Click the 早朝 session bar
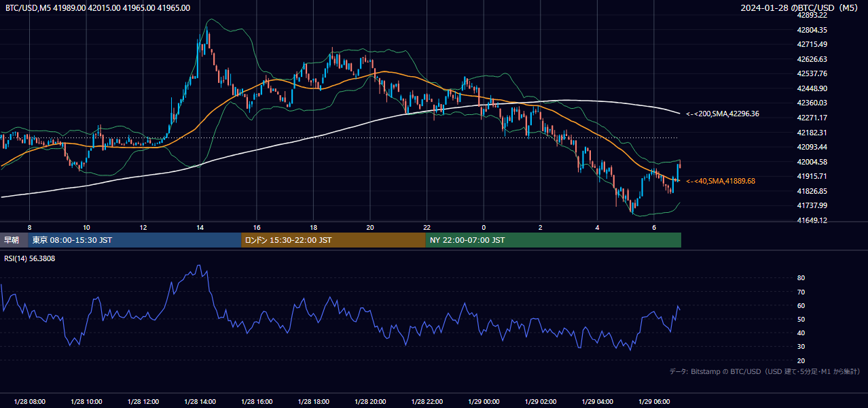This screenshot has width=868, height=408. coord(14,240)
